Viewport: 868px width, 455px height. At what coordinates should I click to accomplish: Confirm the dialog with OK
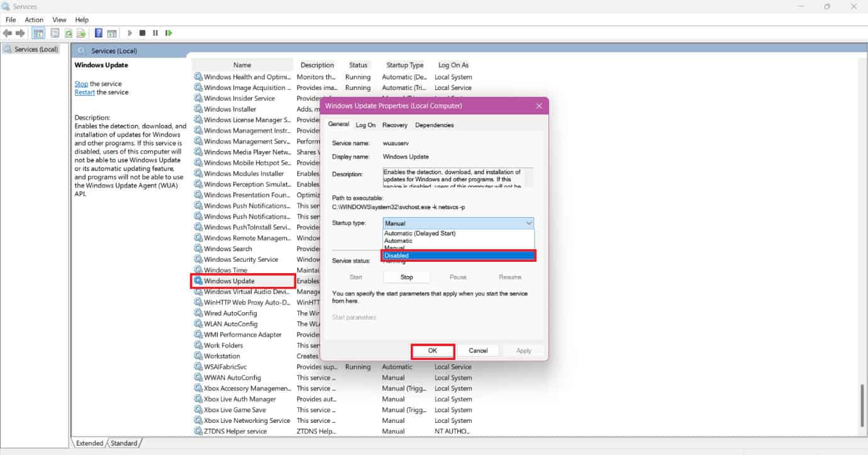tap(433, 351)
